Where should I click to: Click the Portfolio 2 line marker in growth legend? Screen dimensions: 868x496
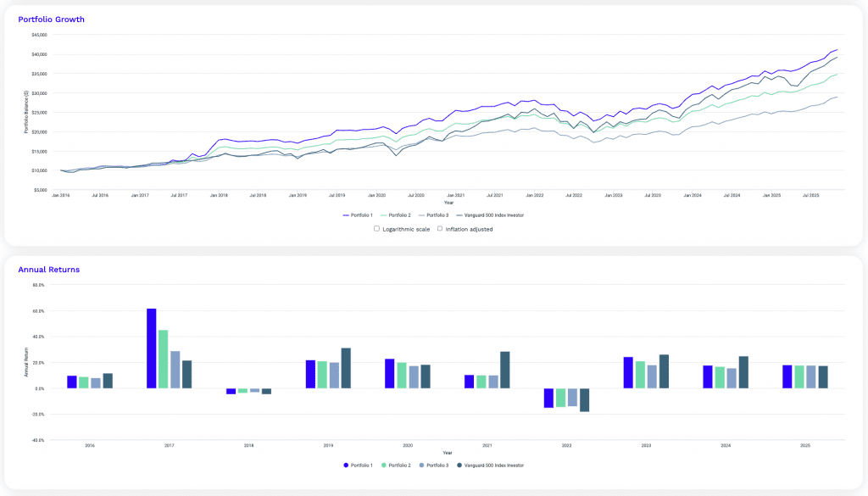[383, 216]
